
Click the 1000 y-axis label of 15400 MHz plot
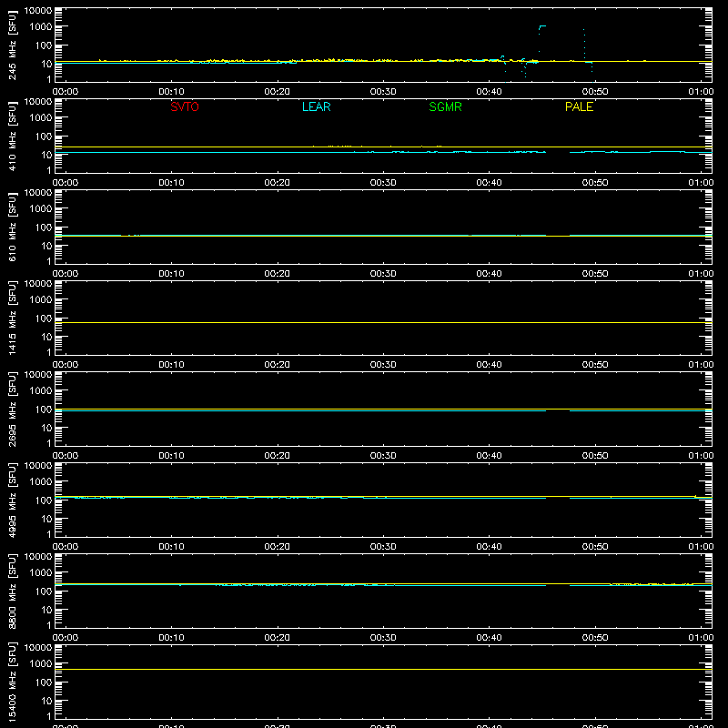(41, 664)
